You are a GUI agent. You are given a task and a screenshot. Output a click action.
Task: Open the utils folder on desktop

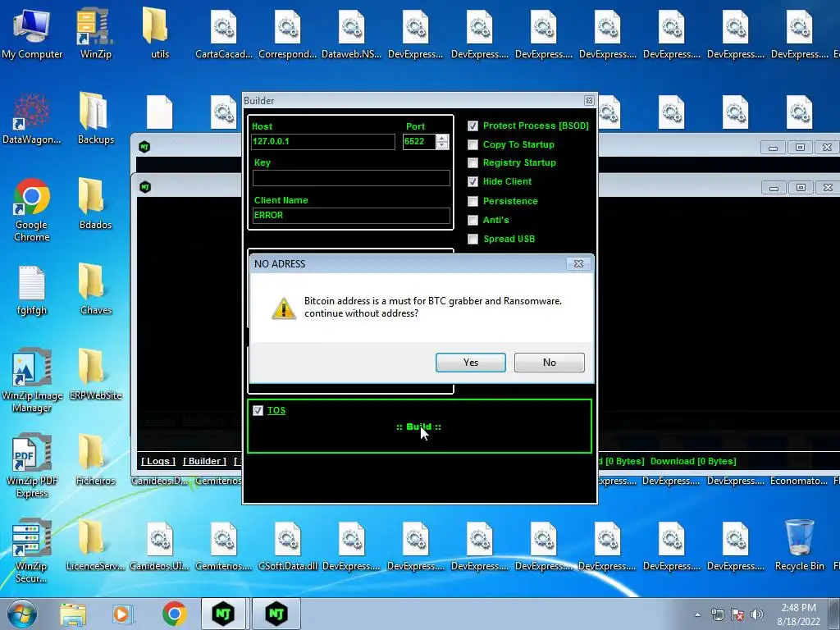tap(160, 33)
